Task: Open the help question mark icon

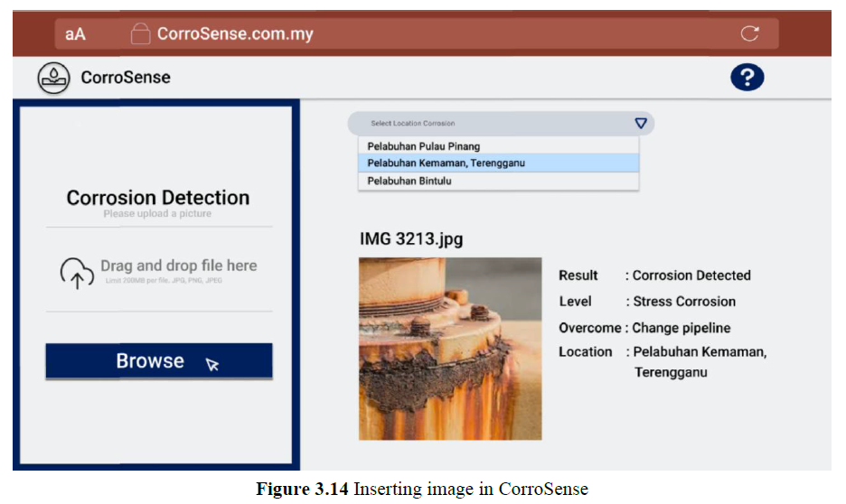Action: pyautogui.click(x=747, y=79)
